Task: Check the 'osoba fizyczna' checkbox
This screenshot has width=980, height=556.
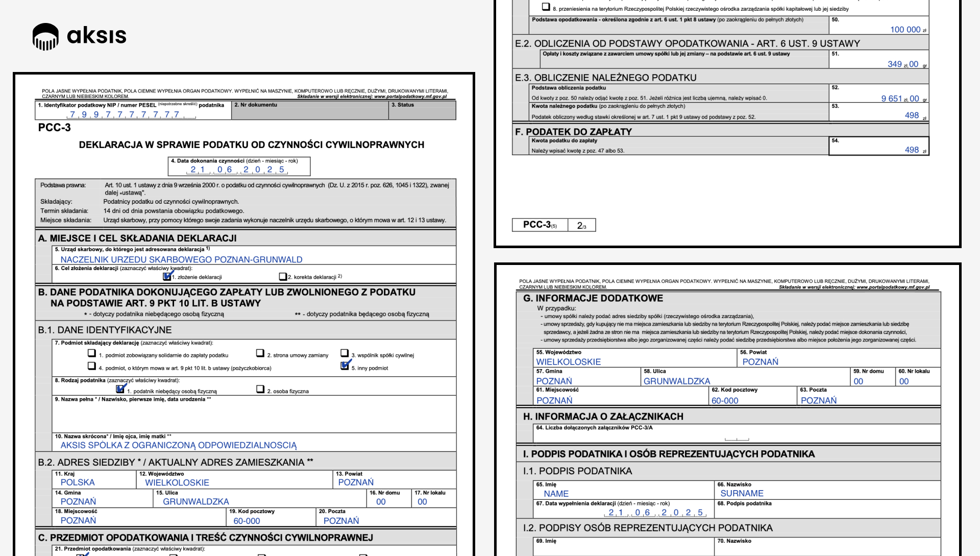Action: tap(260, 390)
